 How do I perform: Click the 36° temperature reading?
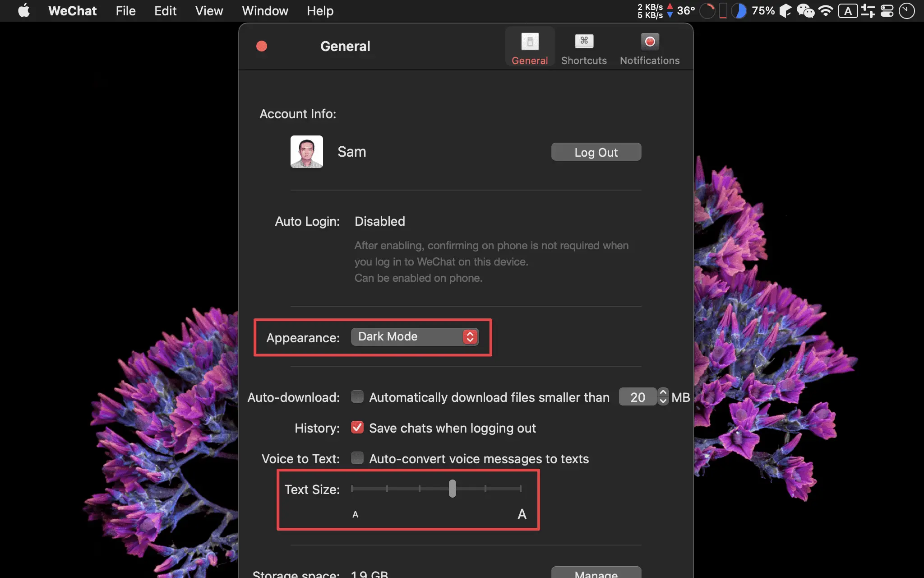tap(686, 10)
